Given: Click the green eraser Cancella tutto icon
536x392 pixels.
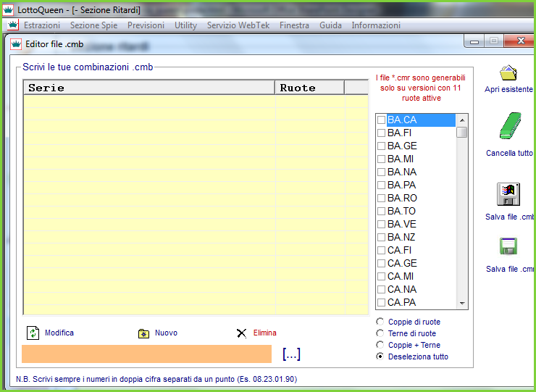Looking at the screenshot, I should point(510,126).
